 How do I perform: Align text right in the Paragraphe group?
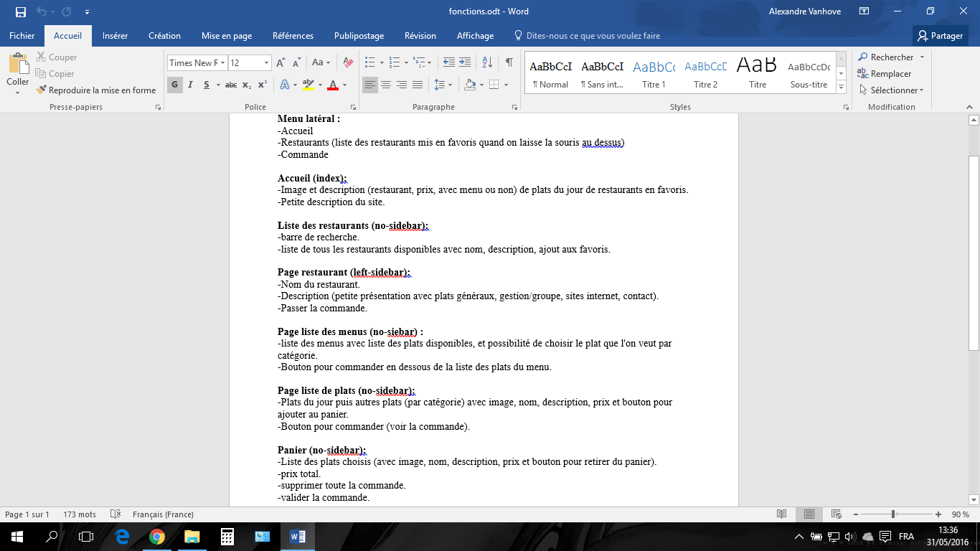click(x=402, y=85)
